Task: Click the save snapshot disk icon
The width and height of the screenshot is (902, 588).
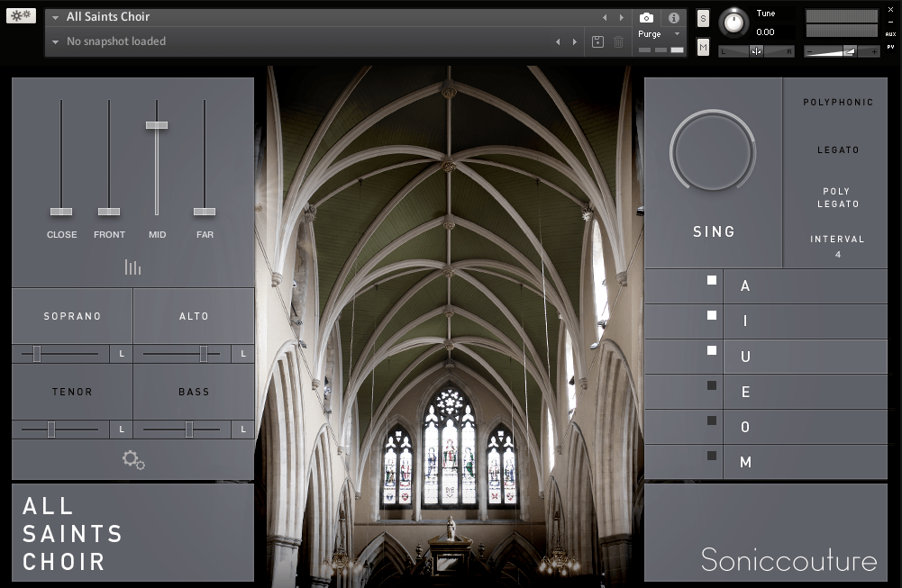Action: point(597,41)
